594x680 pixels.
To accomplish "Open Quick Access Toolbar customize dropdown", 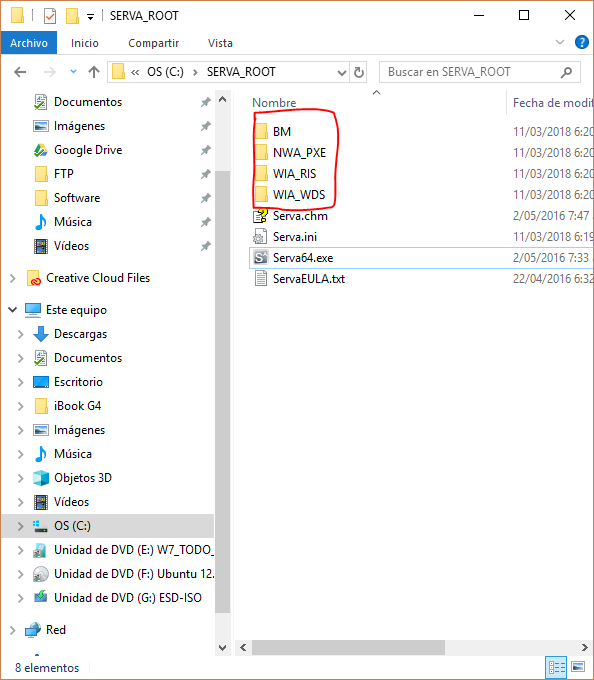I will [90, 17].
